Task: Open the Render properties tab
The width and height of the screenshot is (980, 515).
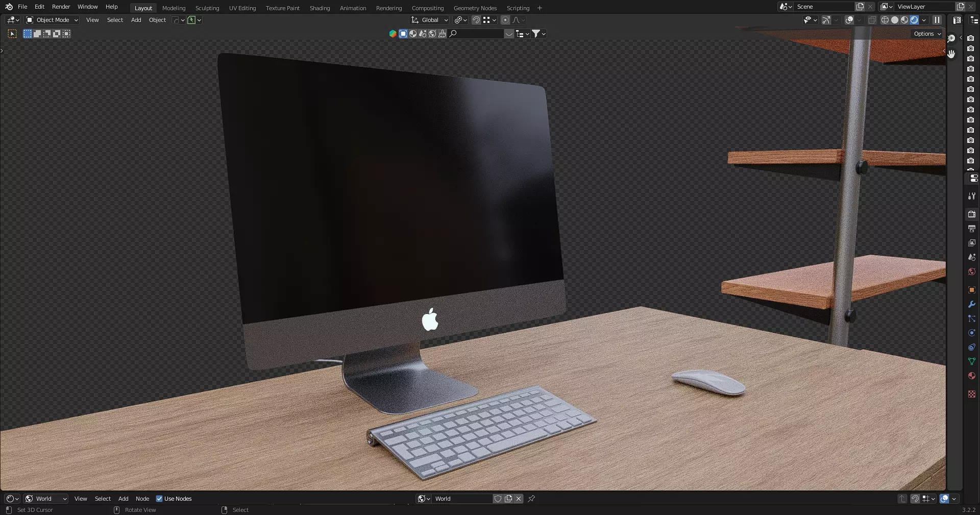Action: click(x=972, y=214)
